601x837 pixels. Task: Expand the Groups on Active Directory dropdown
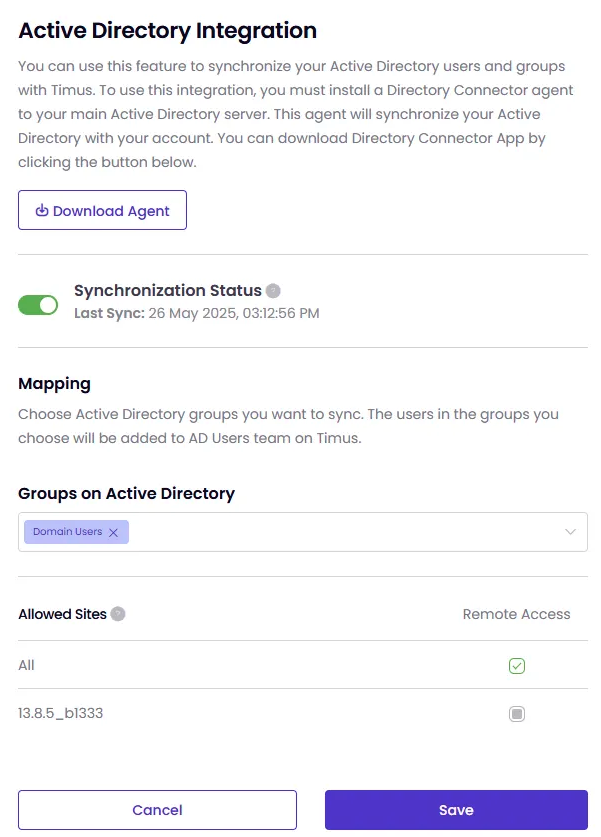click(x=570, y=532)
